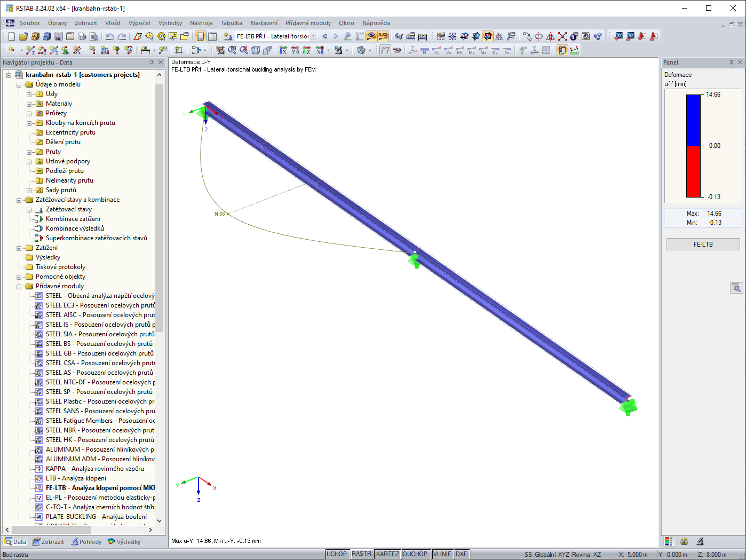Open the panel factors scale icon
The image size is (746, 560).
point(684,541)
